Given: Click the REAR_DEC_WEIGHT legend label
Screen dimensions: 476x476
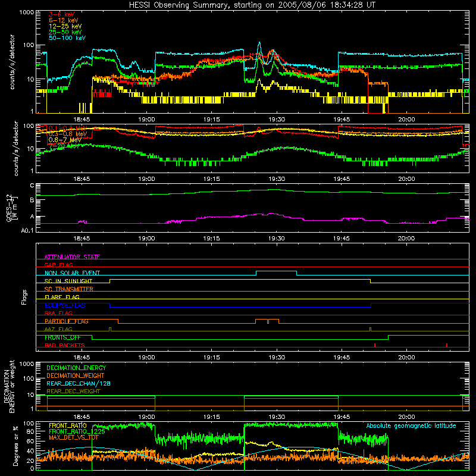Looking at the screenshot, I should coord(73,392).
